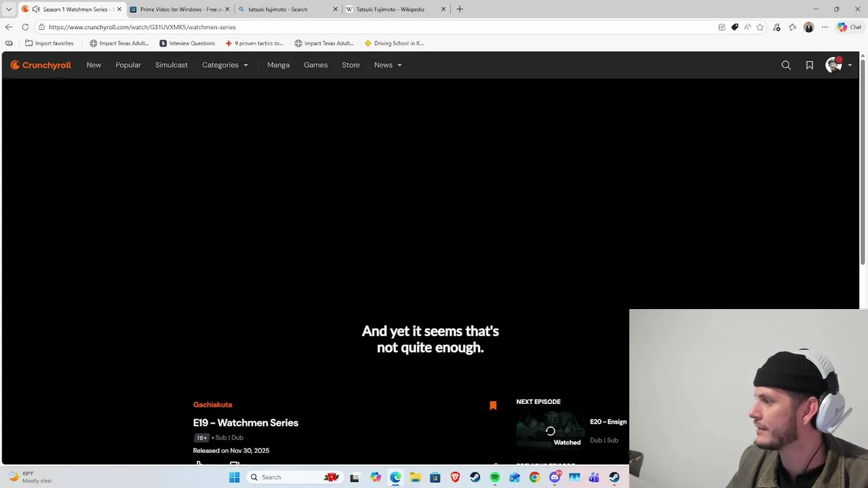Open the tab search dropdown arrow
The width and height of the screenshot is (868, 488).
pyautogui.click(x=9, y=9)
